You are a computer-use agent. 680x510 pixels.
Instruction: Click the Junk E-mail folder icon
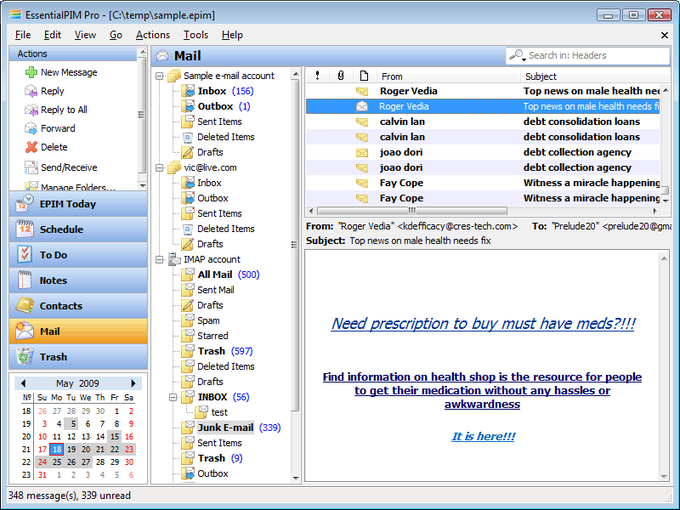tap(188, 427)
